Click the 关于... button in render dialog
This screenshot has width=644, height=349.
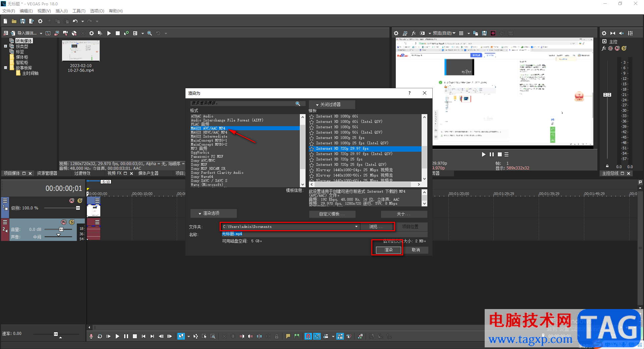pyautogui.click(x=404, y=214)
